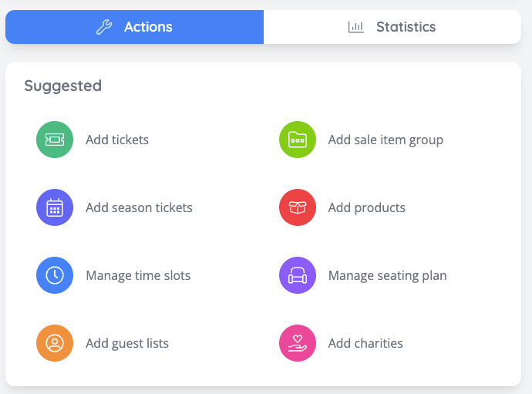
Task: Go to Manage time slots
Action: coord(138,276)
